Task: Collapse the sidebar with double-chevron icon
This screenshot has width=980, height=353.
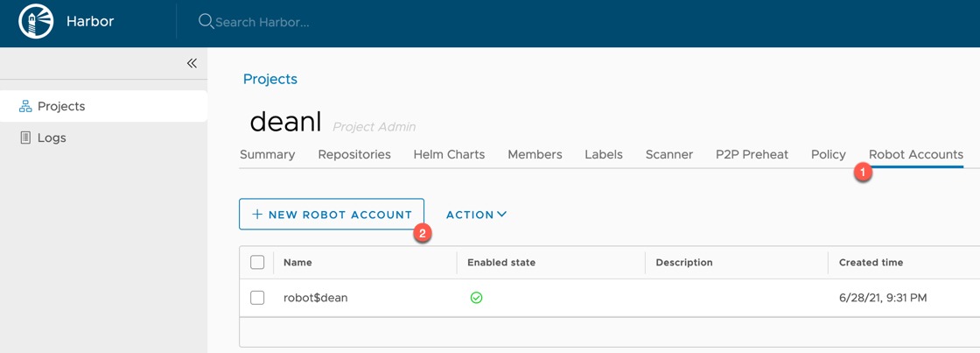Action: [x=192, y=63]
